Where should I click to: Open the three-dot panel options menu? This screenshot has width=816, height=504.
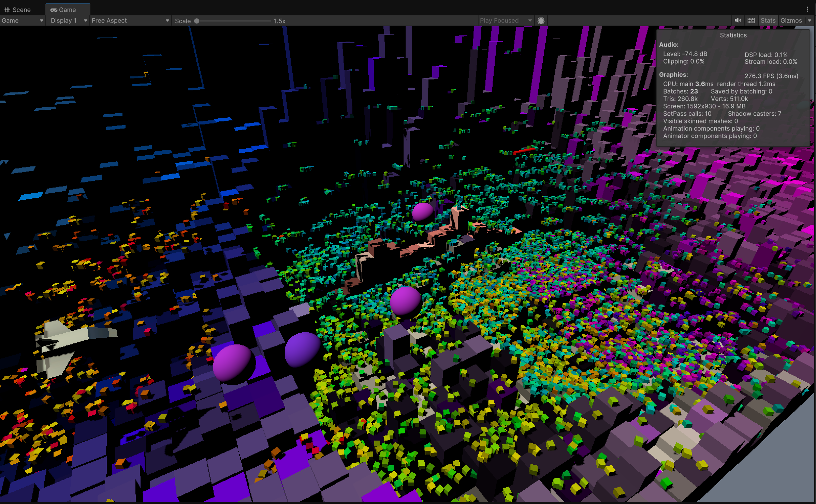pos(807,10)
